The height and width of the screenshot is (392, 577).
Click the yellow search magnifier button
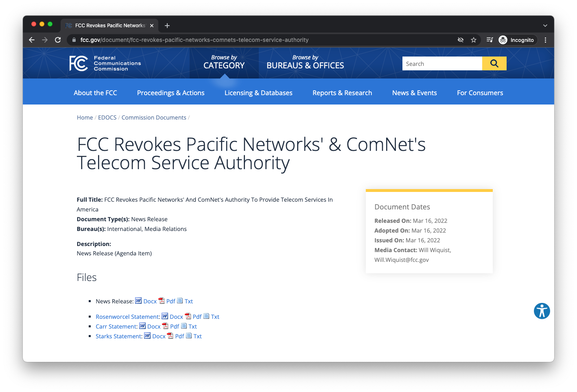click(x=494, y=63)
